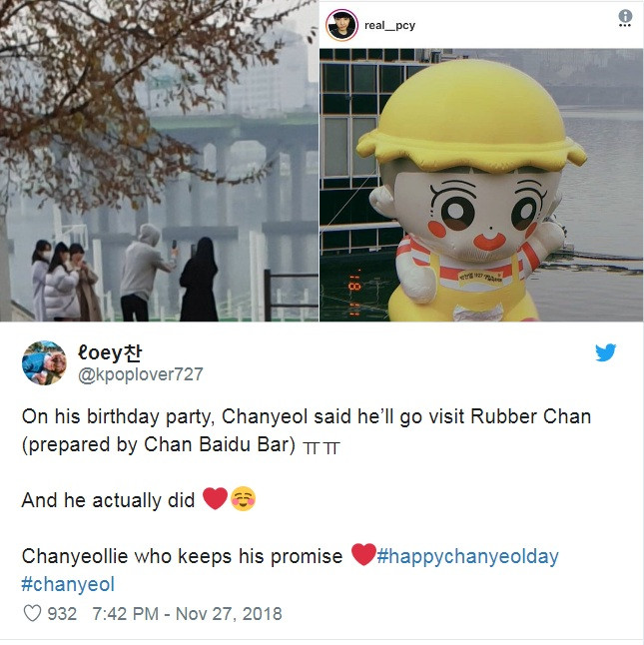The width and height of the screenshot is (644, 645).
Task: Click red heart emoji before #happychanyeolday
Action: point(363,554)
